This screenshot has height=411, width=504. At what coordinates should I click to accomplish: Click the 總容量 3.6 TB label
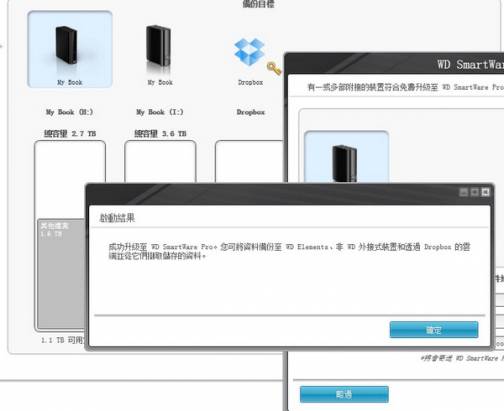[x=160, y=134]
